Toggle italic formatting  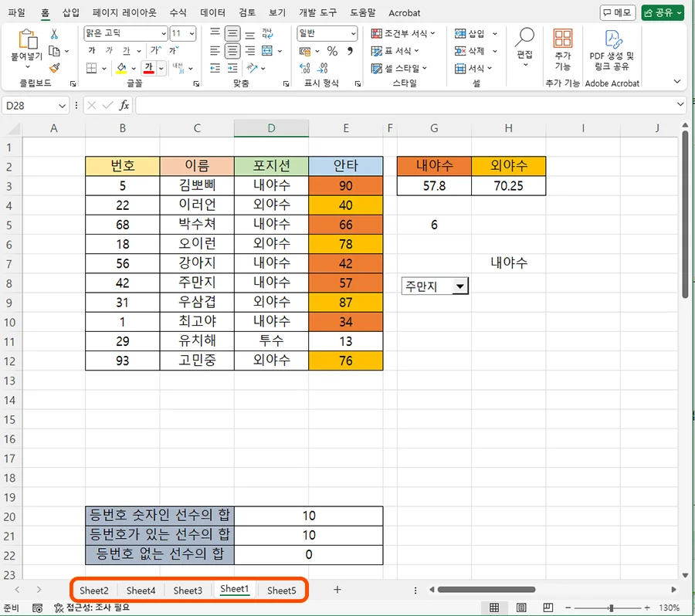(x=109, y=50)
